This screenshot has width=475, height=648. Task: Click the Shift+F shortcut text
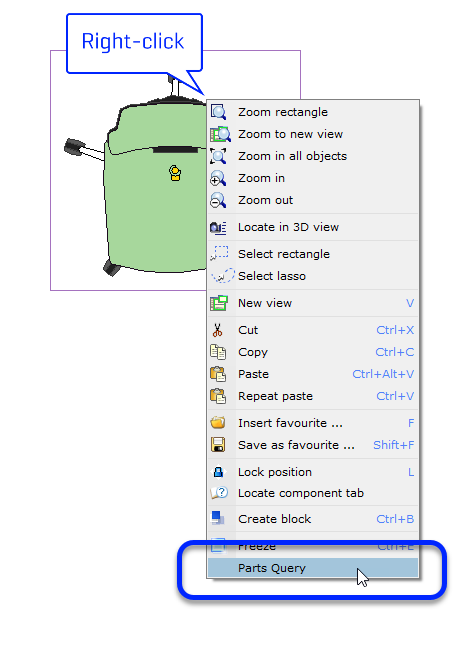[394, 445]
